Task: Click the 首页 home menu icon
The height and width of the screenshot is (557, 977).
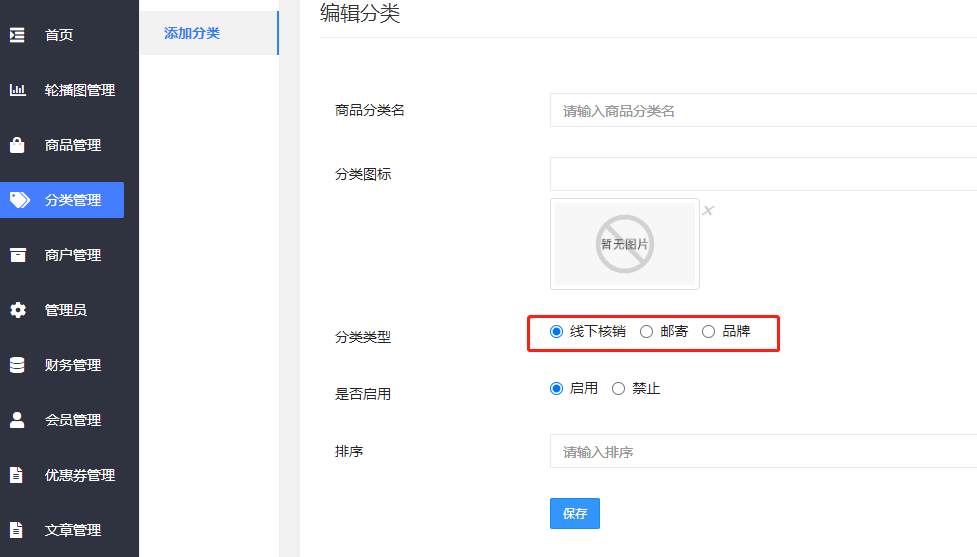Action: click(17, 35)
